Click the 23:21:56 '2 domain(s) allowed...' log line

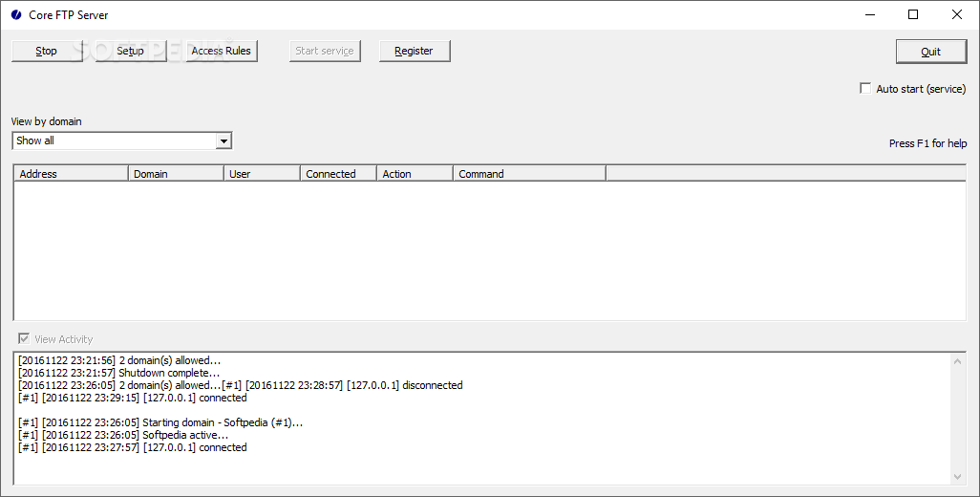[119, 360]
